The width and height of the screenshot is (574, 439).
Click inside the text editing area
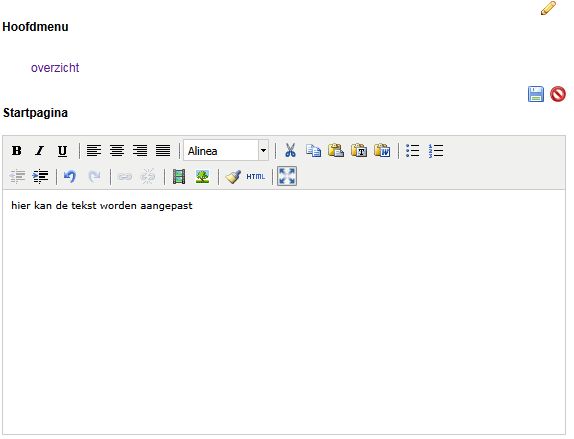(x=284, y=312)
